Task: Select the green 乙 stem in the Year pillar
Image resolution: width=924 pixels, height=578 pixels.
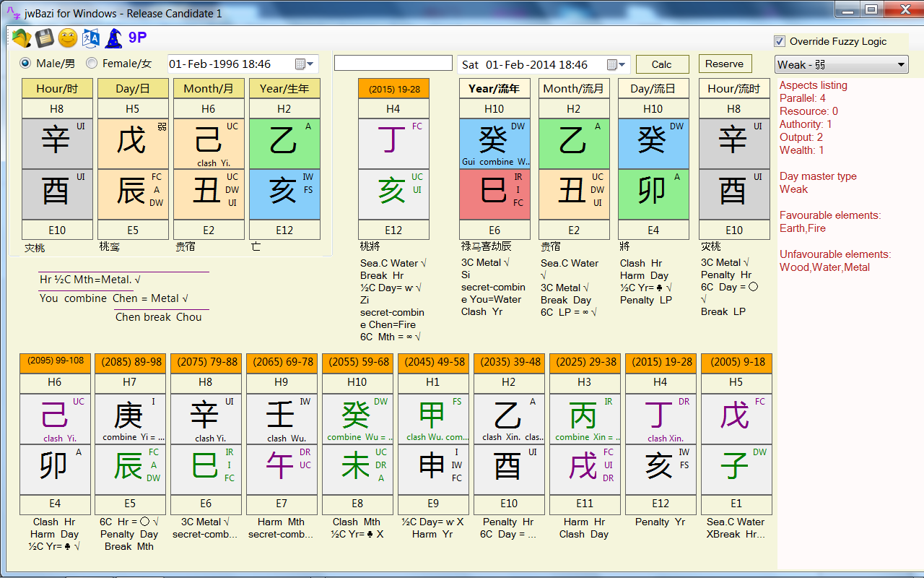Action: tap(285, 143)
